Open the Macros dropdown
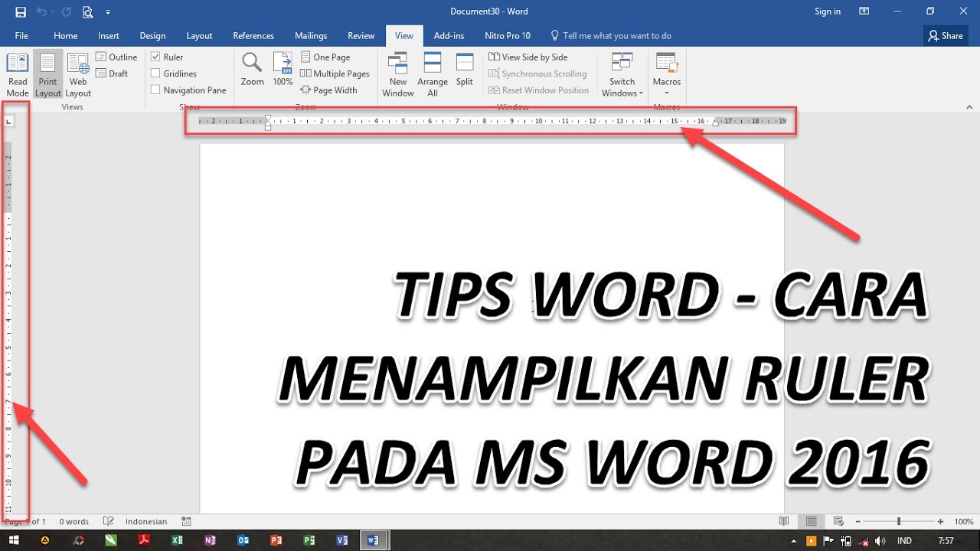Image resolution: width=980 pixels, height=551 pixels. click(x=667, y=75)
